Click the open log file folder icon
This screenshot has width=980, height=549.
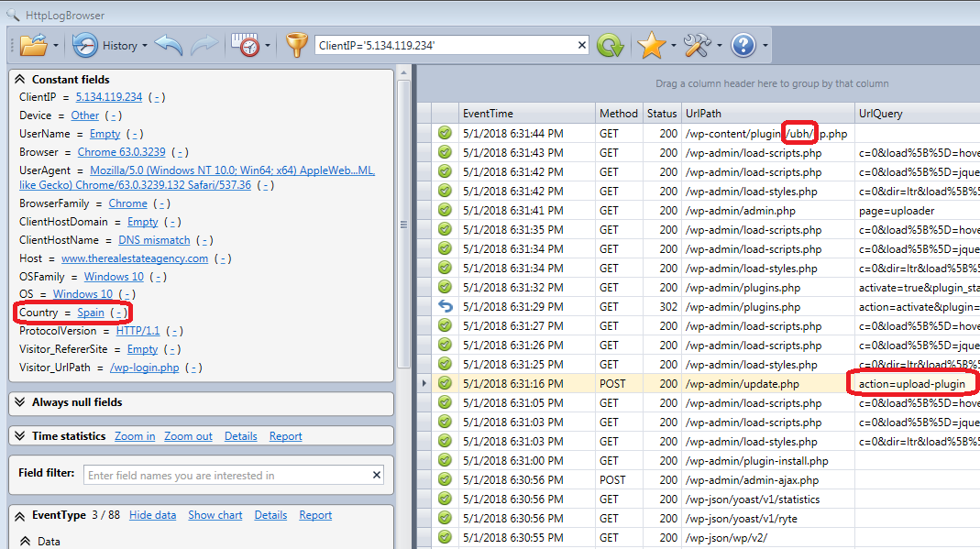click(33, 45)
